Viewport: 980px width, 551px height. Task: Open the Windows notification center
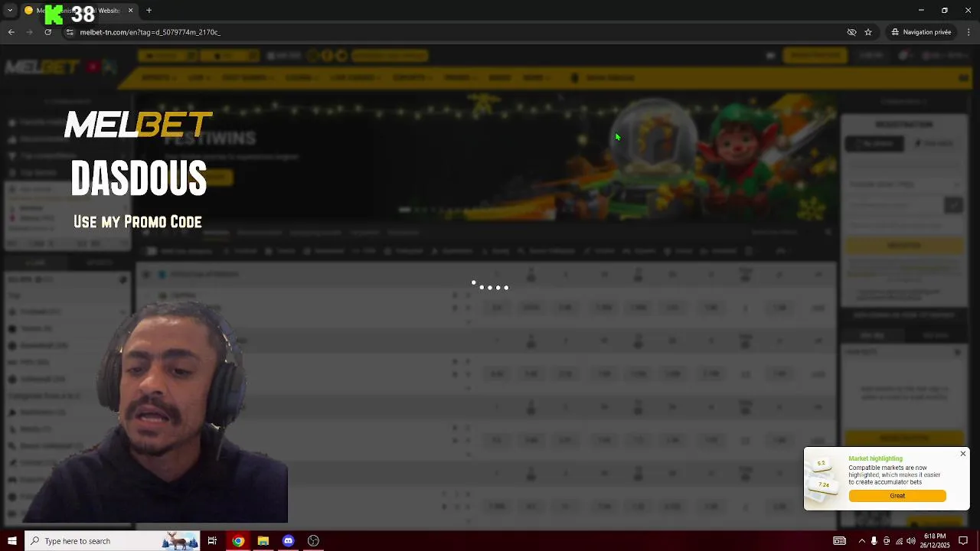(x=963, y=541)
